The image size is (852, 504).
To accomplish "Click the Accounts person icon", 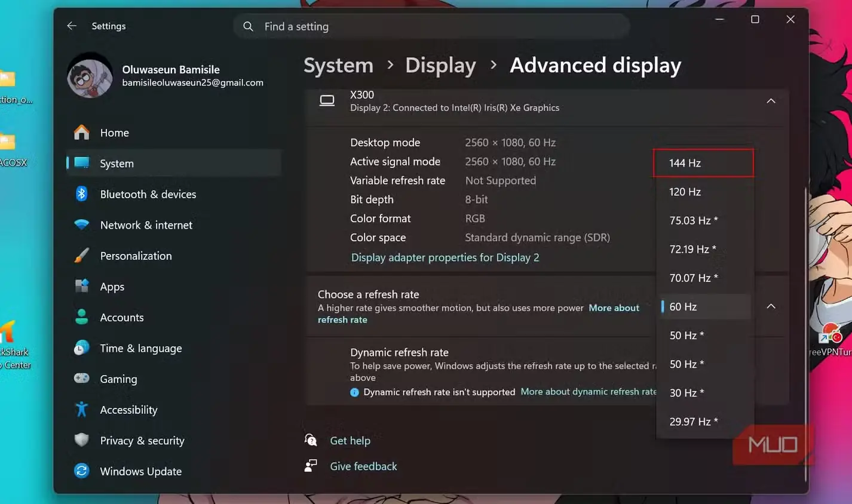I will click(82, 317).
